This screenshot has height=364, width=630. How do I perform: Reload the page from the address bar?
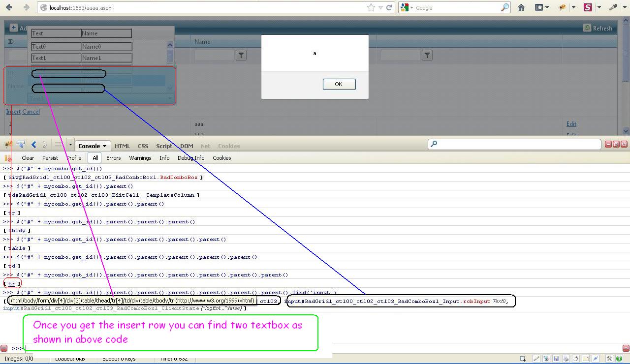coord(389,7)
